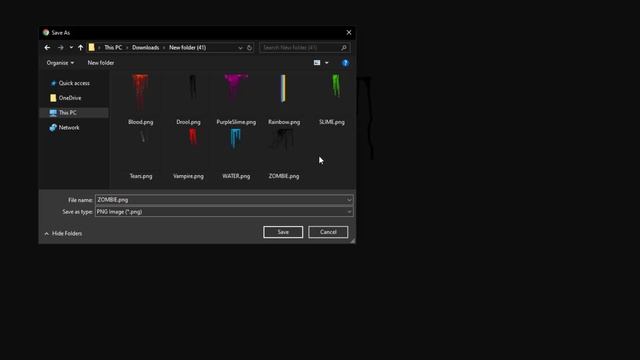Screen dimensions: 640x360
Task: Go forward using the forward arrow
Action: pyautogui.click(x=60, y=48)
